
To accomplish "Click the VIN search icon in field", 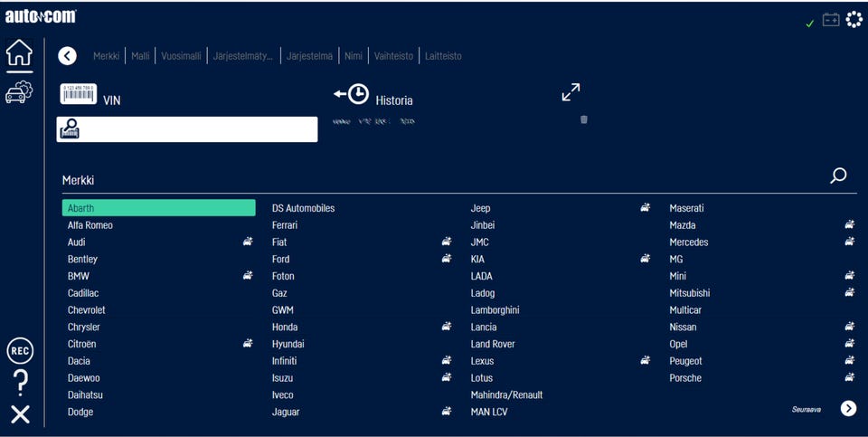I will tap(70, 128).
